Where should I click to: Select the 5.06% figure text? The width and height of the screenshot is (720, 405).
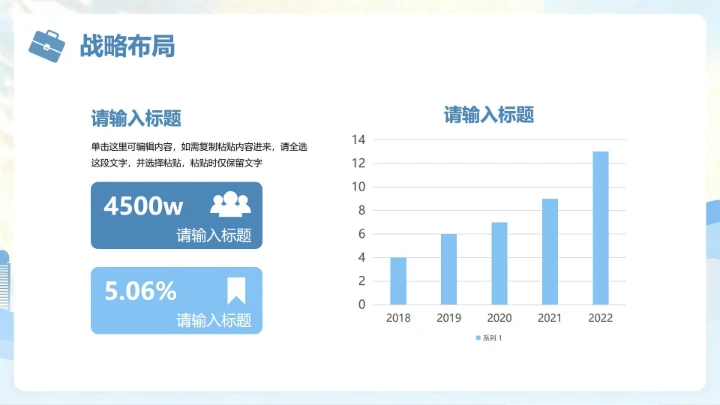[140, 291]
